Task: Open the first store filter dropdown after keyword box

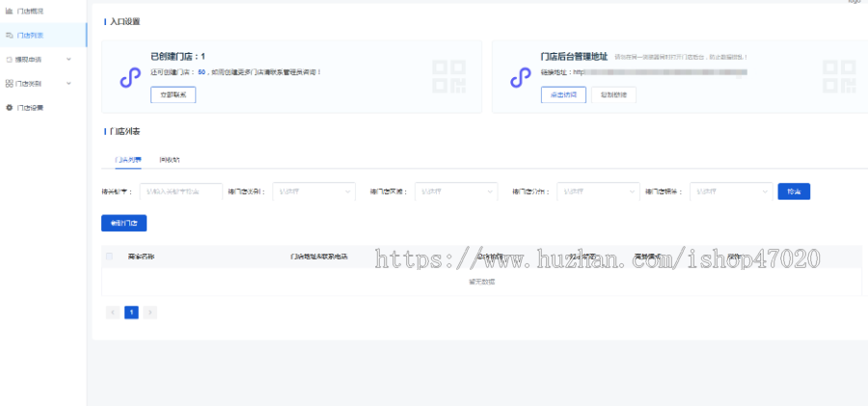Action: point(313,192)
